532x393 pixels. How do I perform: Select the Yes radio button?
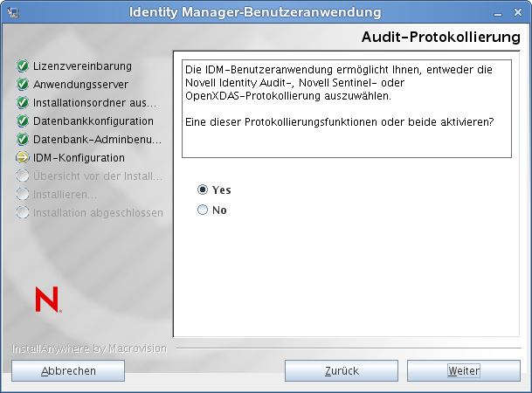pos(203,190)
